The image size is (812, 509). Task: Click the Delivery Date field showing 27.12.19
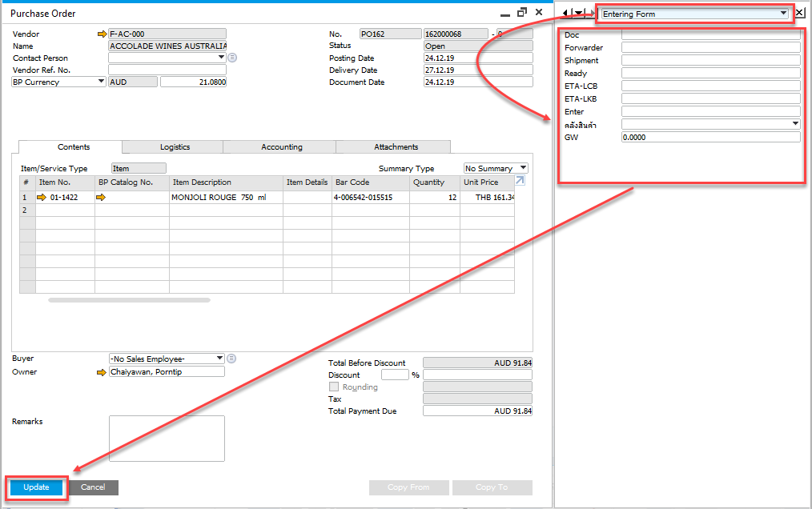[x=478, y=70]
